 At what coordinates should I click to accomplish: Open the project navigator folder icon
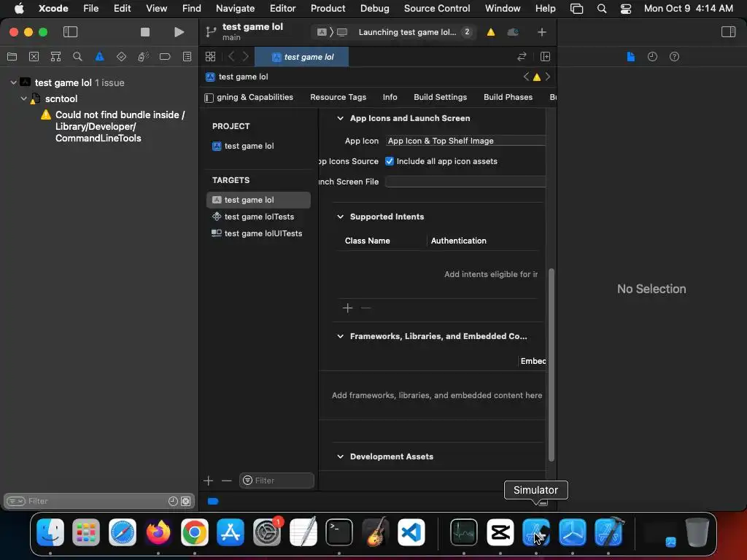point(12,57)
